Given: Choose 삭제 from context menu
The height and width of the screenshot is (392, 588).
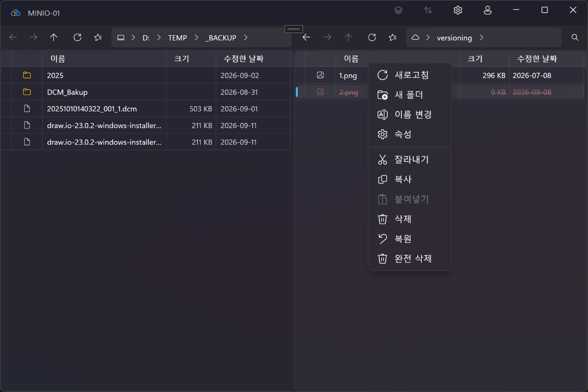Looking at the screenshot, I should pyautogui.click(x=410, y=219).
